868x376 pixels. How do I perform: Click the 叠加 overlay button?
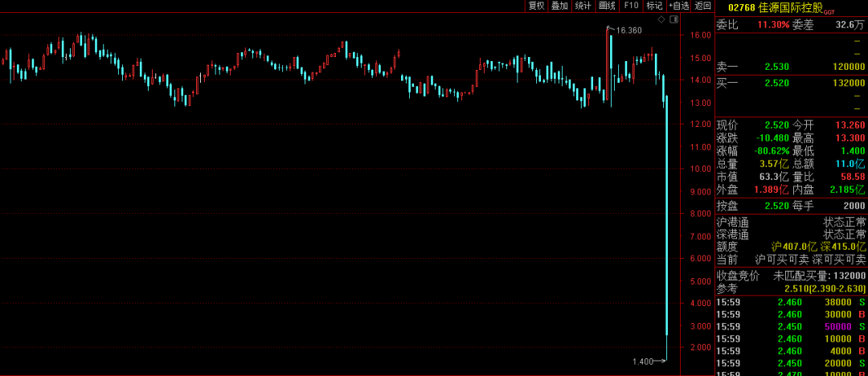pos(559,6)
